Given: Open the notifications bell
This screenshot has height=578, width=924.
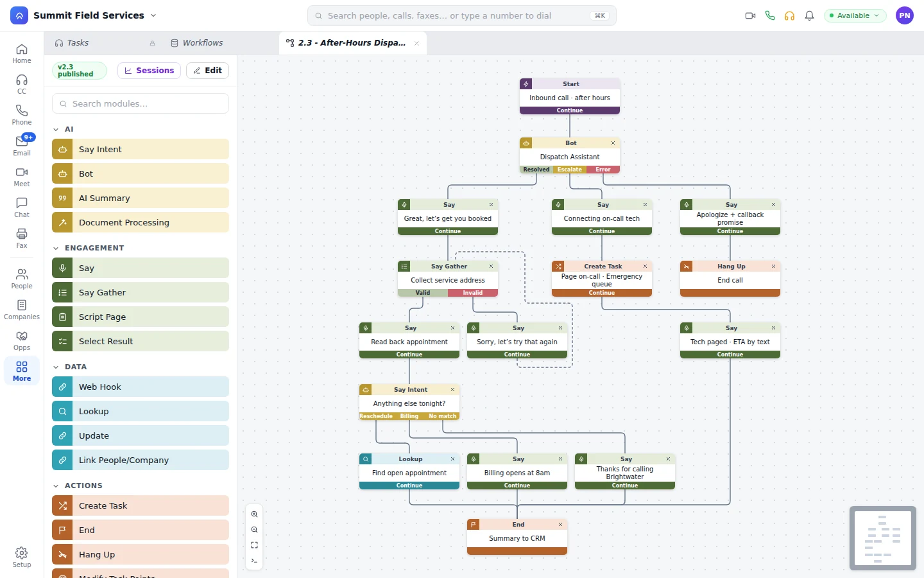Looking at the screenshot, I should 810,15.
